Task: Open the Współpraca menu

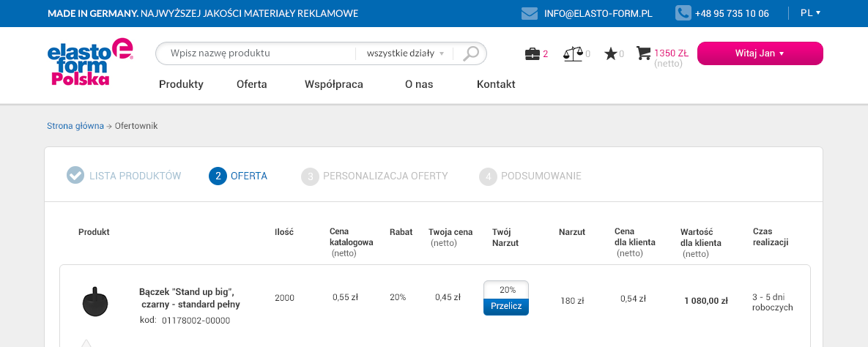Action: coord(334,84)
